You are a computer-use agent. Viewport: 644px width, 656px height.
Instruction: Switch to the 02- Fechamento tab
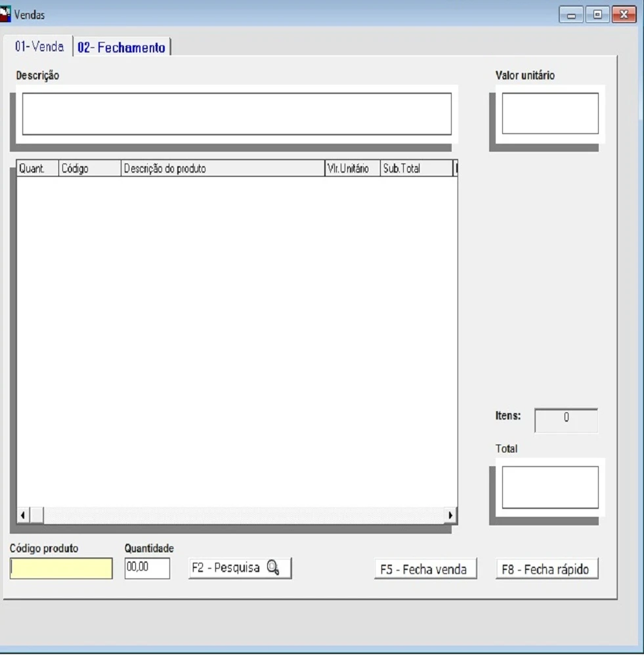[121, 47]
